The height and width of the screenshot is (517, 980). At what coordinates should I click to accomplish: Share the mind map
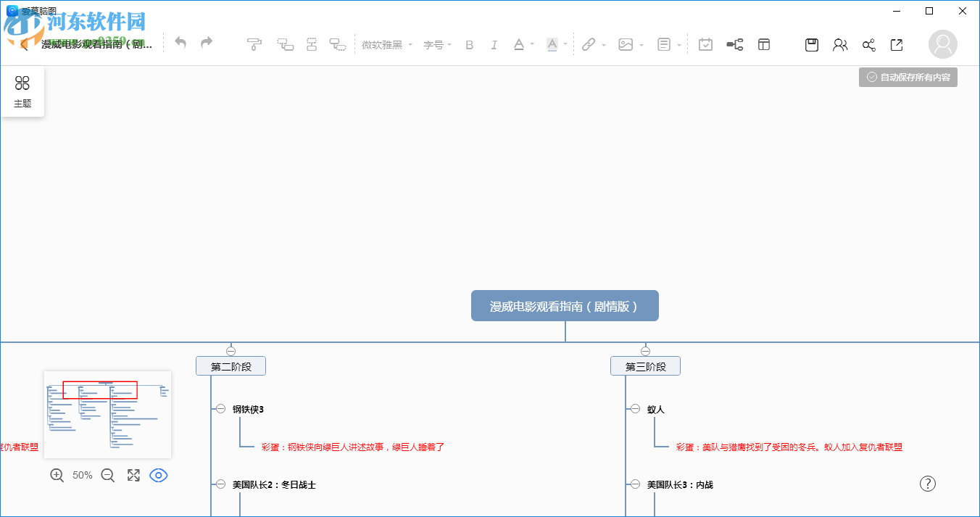[x=868, y=45]
